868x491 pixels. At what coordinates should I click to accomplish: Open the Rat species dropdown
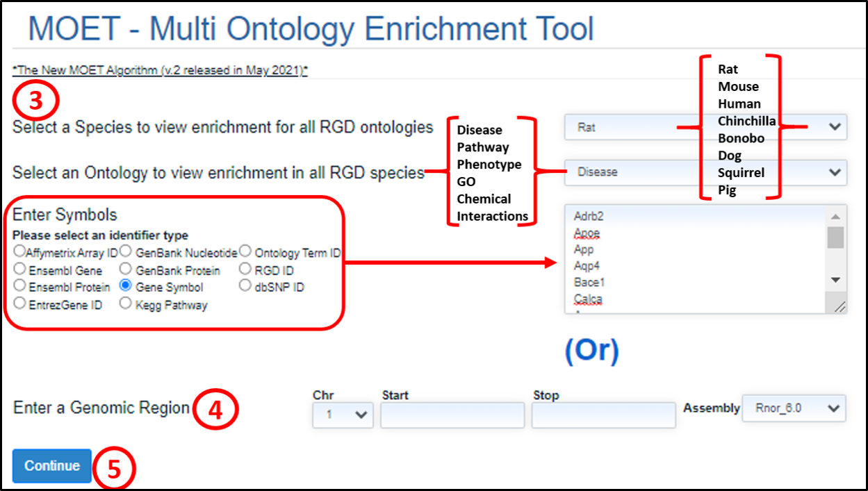click(705, 128)
